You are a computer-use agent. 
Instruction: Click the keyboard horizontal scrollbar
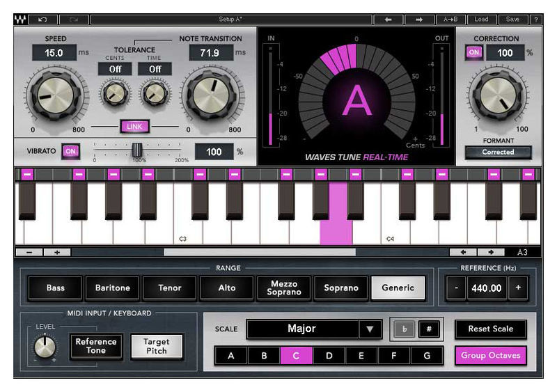pyautogui.click(x=260, y=252)
